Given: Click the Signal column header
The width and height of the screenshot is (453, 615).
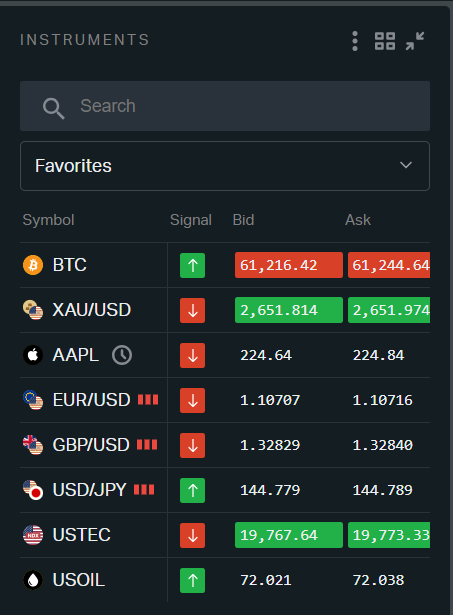Looking at the screenshot, I should pyautogui.click(x=191, y=220).
